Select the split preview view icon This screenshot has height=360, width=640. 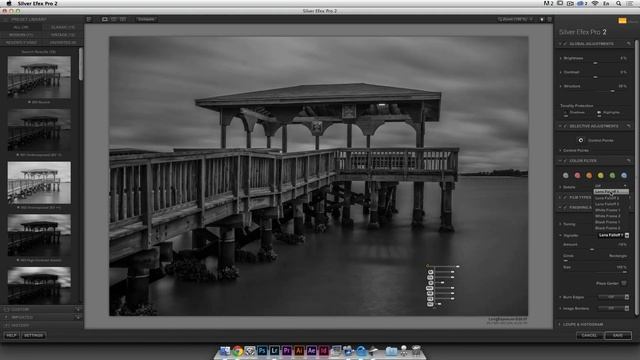(114, 19)
